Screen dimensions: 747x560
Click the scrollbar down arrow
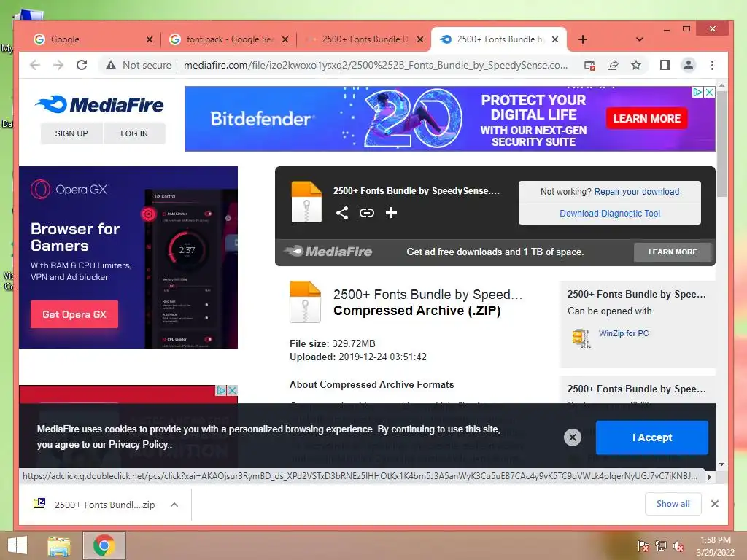721,464
